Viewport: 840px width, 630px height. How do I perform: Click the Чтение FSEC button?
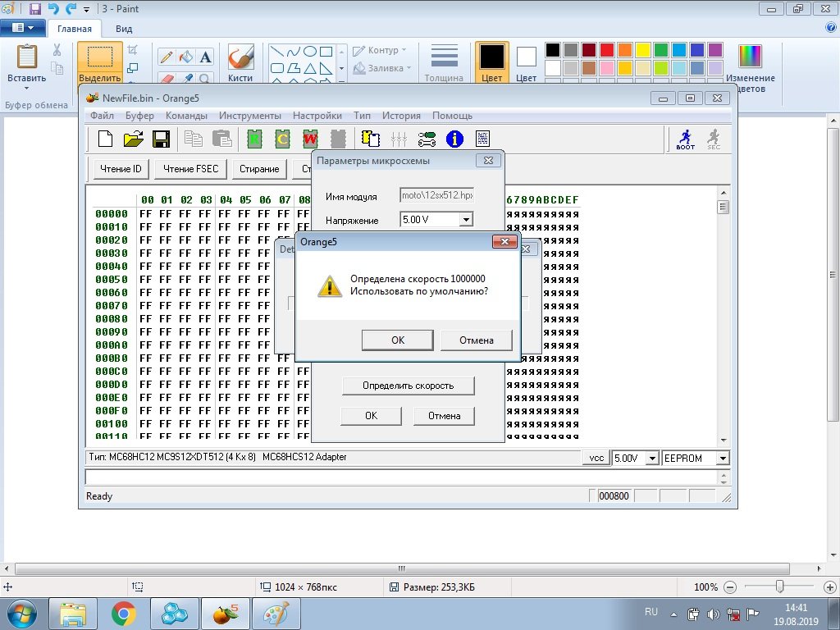190,169
